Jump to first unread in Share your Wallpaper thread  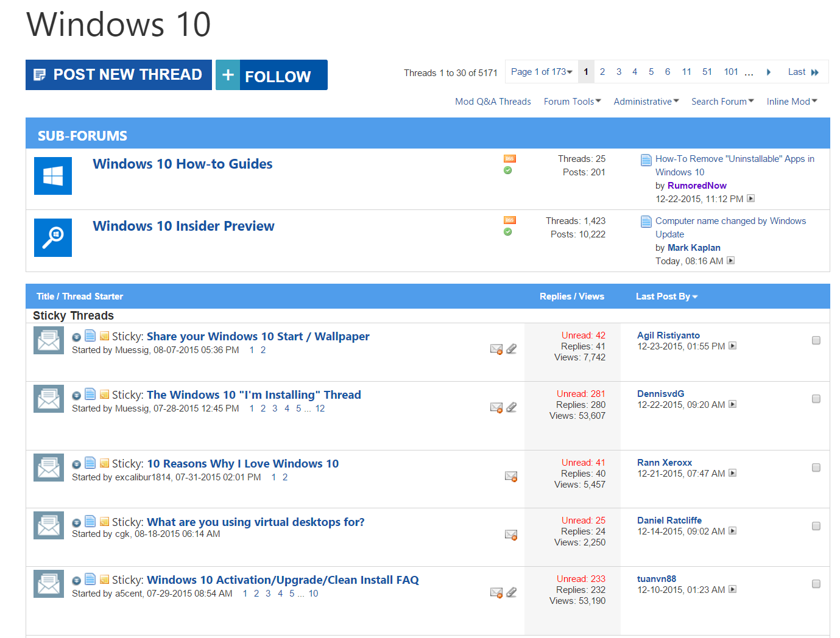(x=77, y=337)
